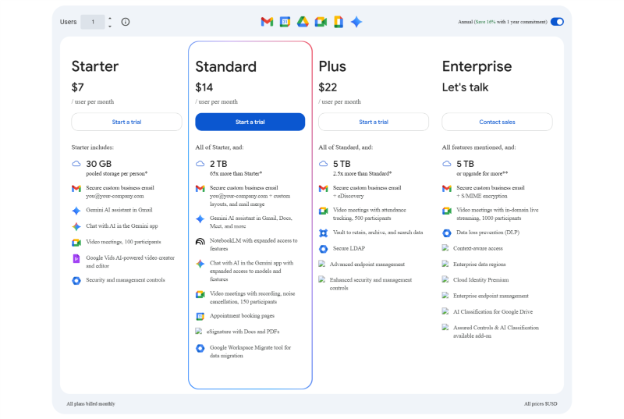Viewport: 624px width, 419px height.
Task: Click the cloud icon beside 30 GB
Action: click(76, 164)
